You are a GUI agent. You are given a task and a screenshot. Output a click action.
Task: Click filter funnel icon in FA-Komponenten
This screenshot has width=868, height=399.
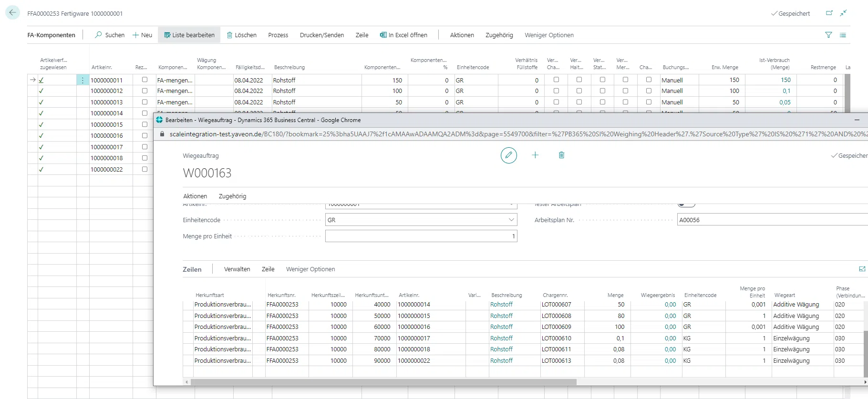pyautogui.click(x=828, y=35)
